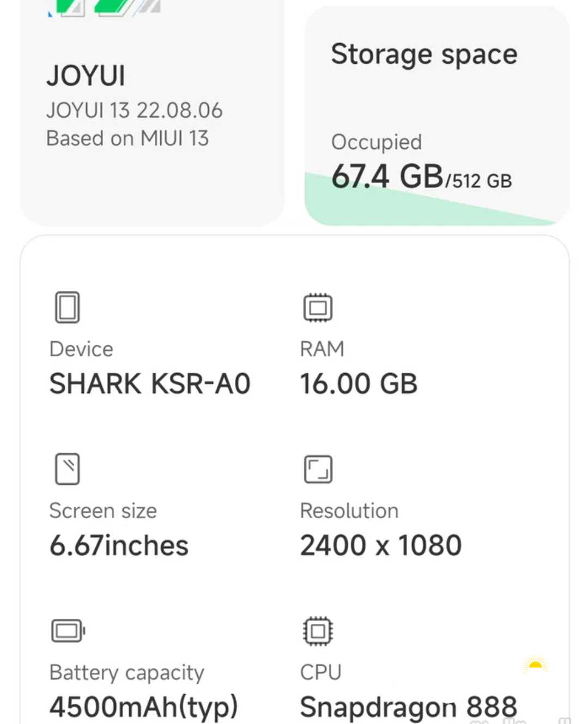Select the SHARK KSR-A0 device name
The height and width of the screenshot is (724, 588).
point(150,384)
